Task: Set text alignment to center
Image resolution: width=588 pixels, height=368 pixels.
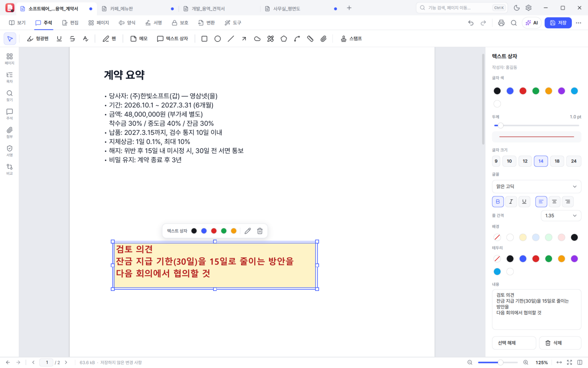Action: tap(554, 202)
